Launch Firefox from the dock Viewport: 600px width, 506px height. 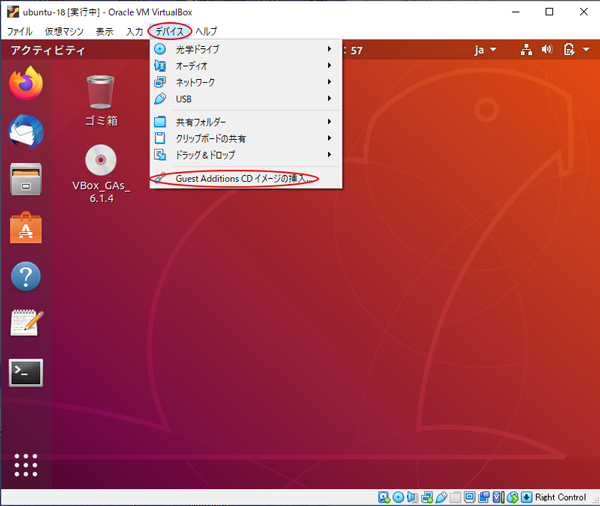coord(26,83)
